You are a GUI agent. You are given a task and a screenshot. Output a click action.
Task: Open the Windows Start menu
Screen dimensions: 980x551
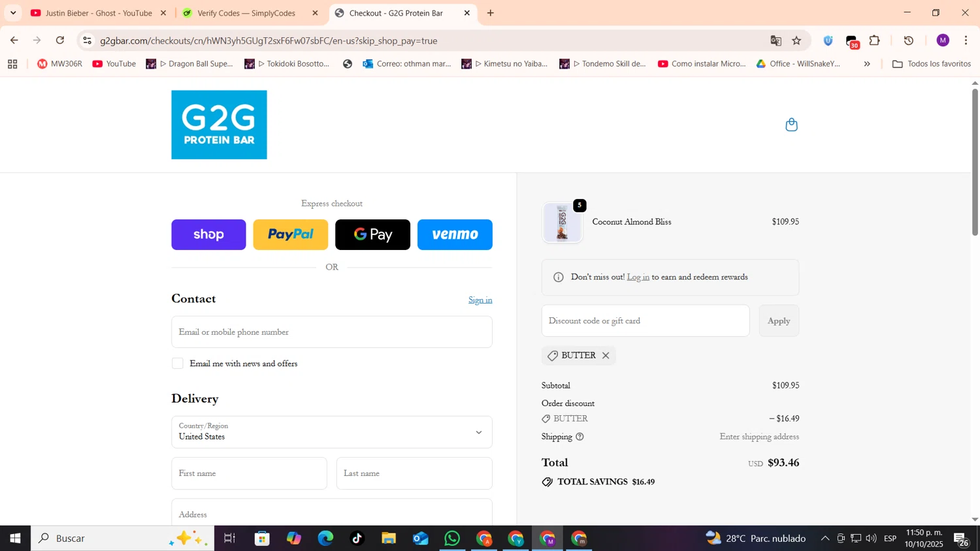pos(15,539)
